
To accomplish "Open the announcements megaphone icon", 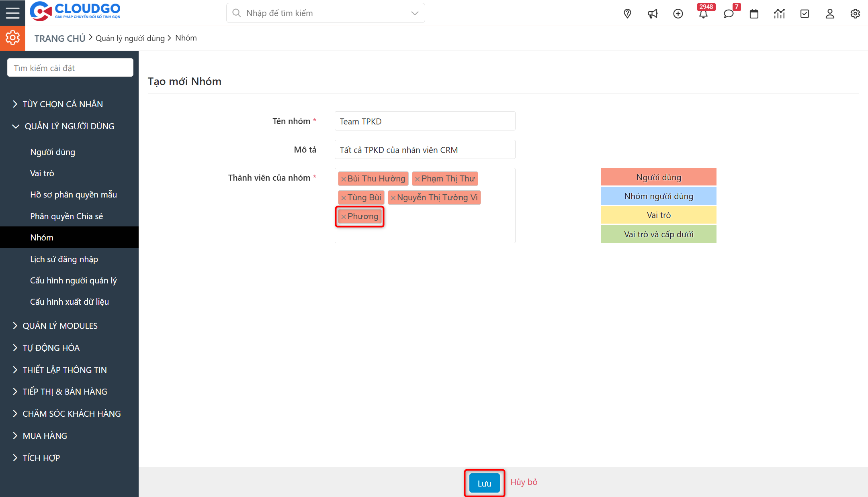I will [653, 14].
